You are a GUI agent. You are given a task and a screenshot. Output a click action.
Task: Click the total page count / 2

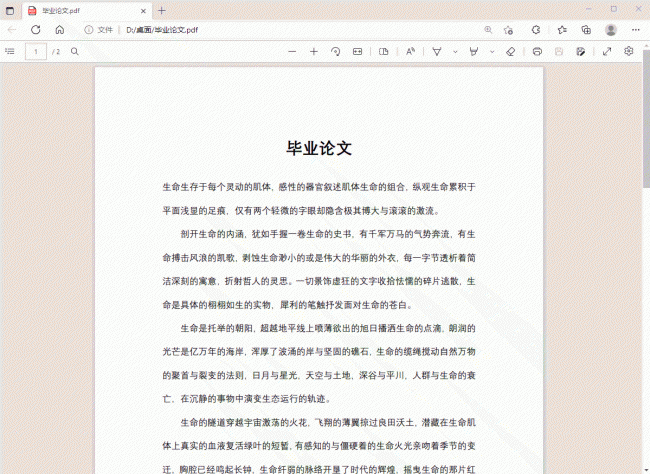click(x=56, y=51)
